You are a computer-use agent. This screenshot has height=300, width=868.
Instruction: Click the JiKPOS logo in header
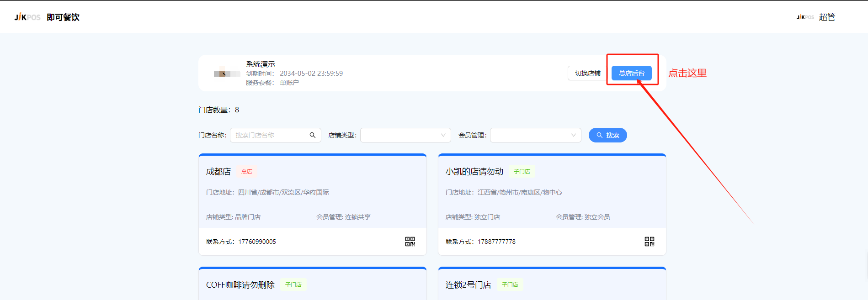[x=27, y=17]
